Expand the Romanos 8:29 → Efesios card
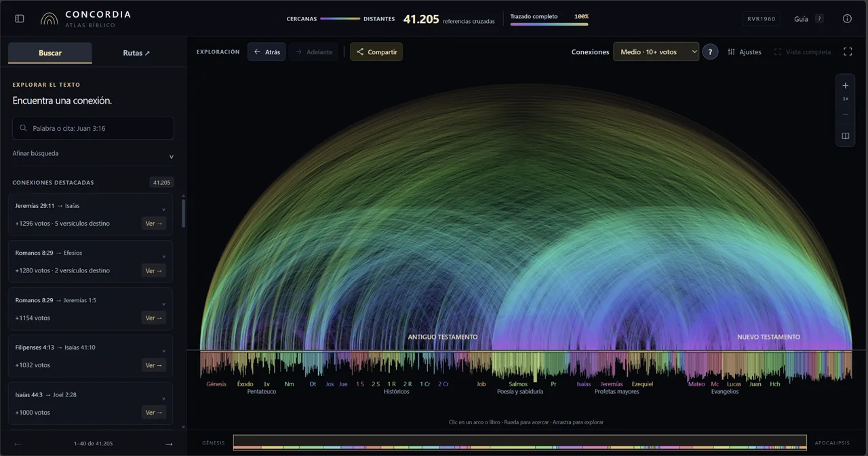 pyautogui.click(x=163, y=256)
